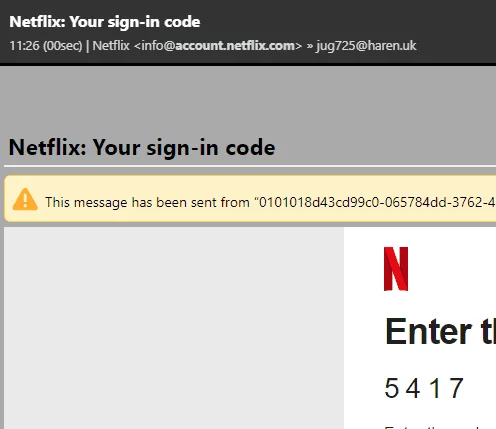Select the message ID starting 0101018d43cd
496x429 pixels.
(377, 202)
